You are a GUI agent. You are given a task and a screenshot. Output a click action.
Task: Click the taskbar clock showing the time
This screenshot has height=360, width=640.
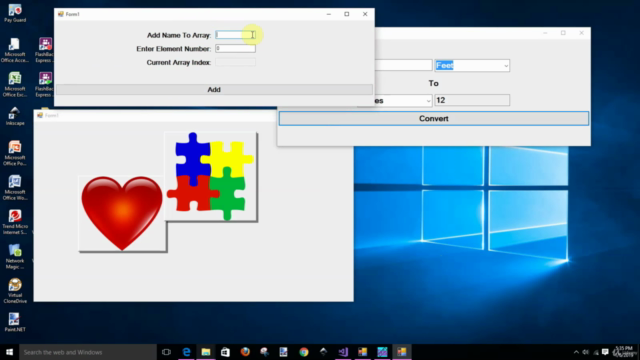point(624,351)
